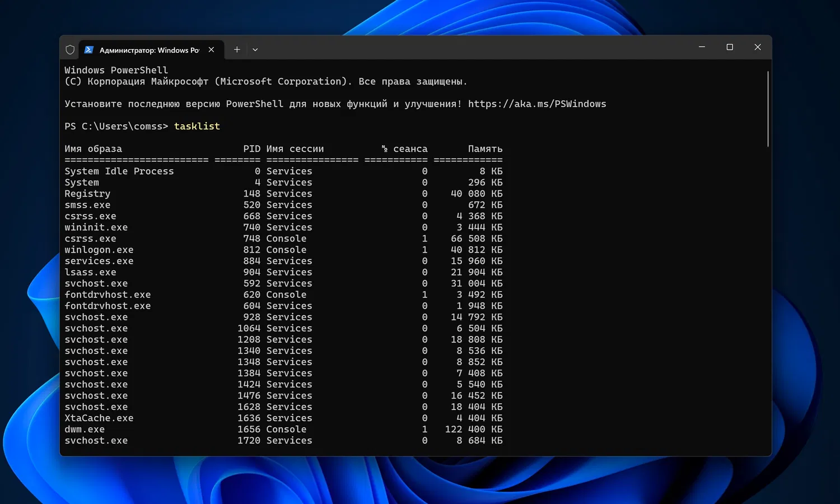Click the memory value "122 400 КБ"
Viewport: 840px width, 504px height.
click(x=474, y=430)
